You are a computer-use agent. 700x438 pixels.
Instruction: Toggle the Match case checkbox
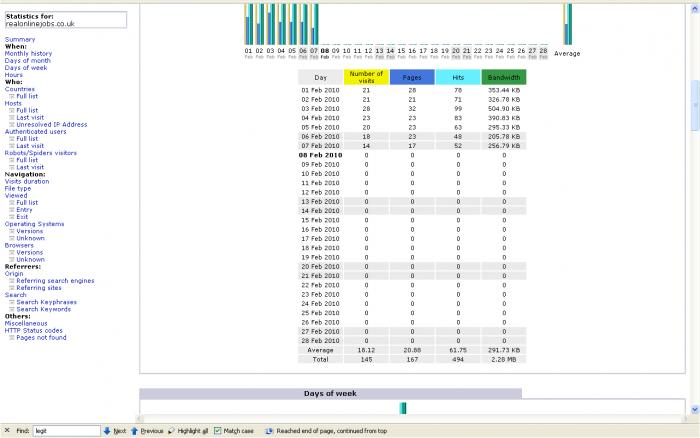217,431
